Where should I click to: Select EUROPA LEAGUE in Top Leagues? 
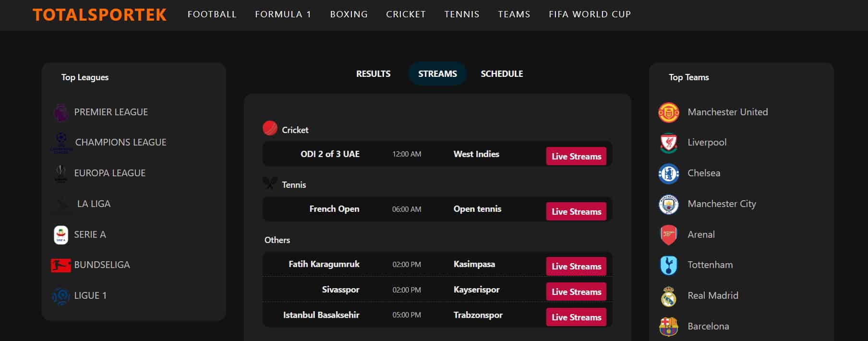(110, 173)
